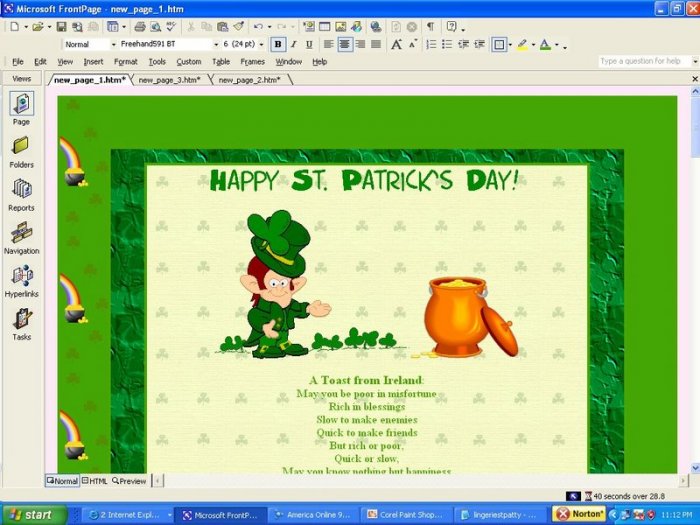This screenshot has width=700, height=525.
Task: Click Insert Picture From File icon
Action: [x=341, y=27]
